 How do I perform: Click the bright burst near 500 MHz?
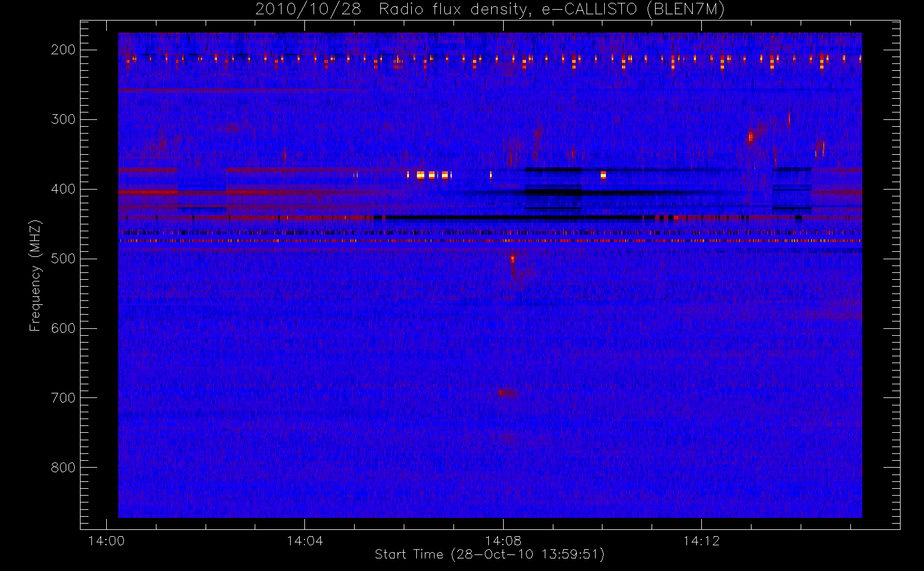(x=512, y=260)
